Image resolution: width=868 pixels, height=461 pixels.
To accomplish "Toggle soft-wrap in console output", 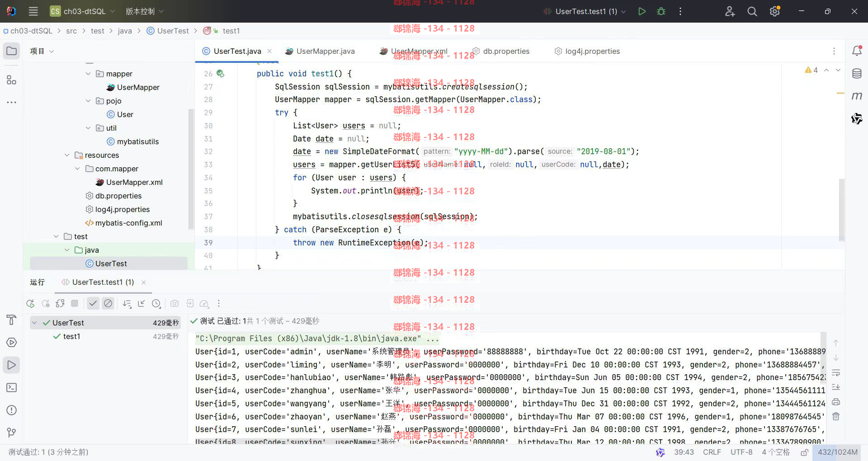I will (836, 373).
